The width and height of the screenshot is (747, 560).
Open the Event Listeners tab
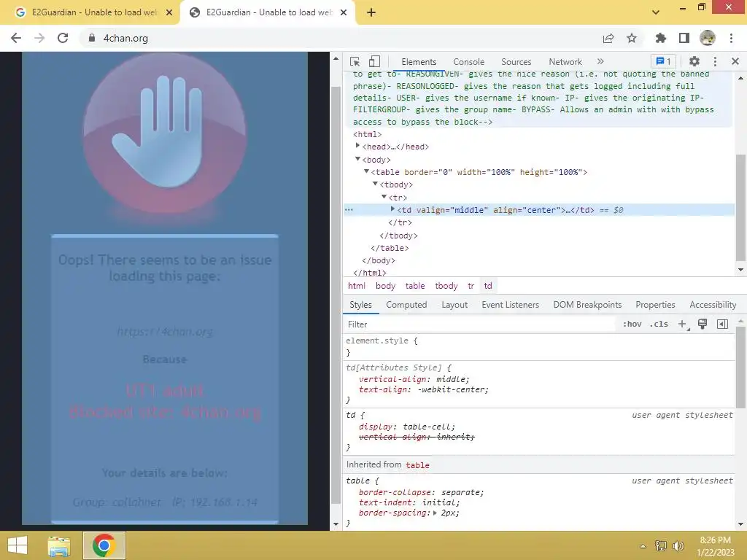(x=510, y=305)
